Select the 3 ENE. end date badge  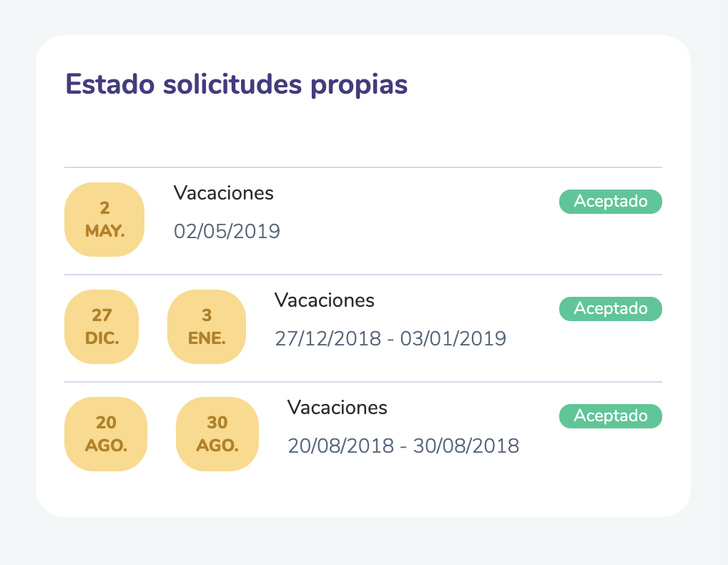207,327
